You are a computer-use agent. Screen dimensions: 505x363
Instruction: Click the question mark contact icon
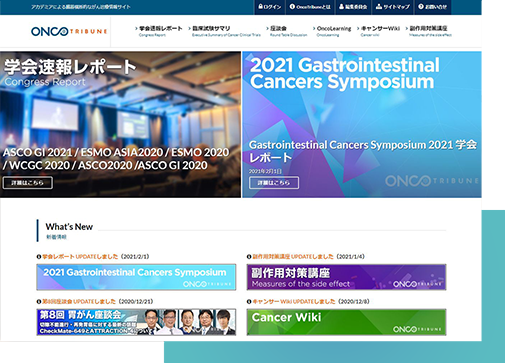(x=421, y=7)
